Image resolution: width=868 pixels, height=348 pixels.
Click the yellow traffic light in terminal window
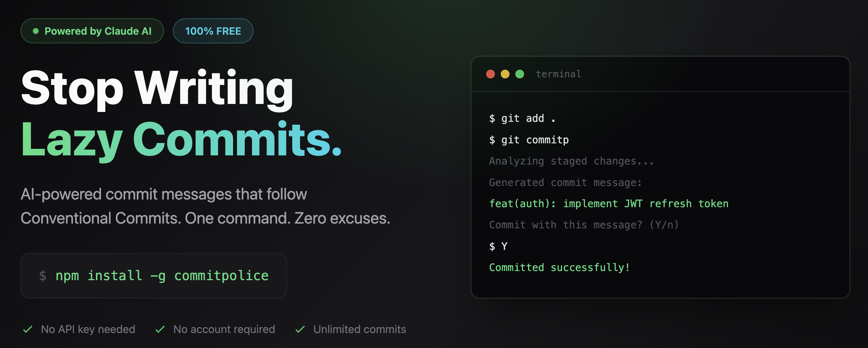[505, 74]
